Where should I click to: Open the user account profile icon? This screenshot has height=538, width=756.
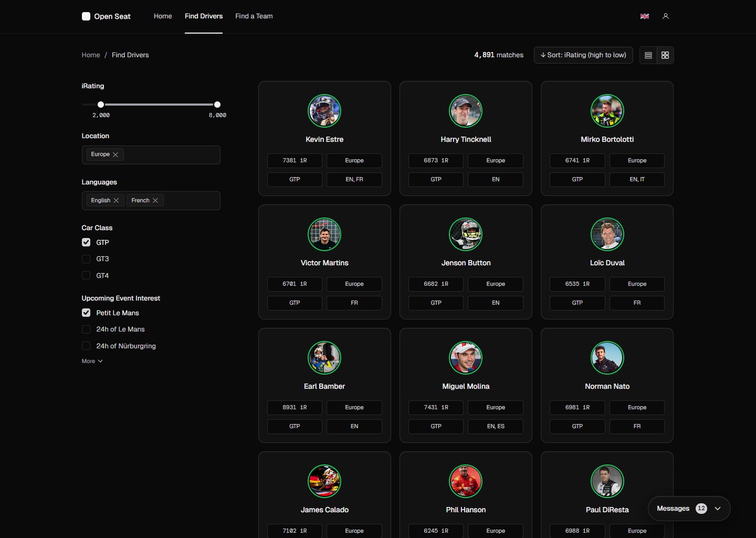[665, 16]
